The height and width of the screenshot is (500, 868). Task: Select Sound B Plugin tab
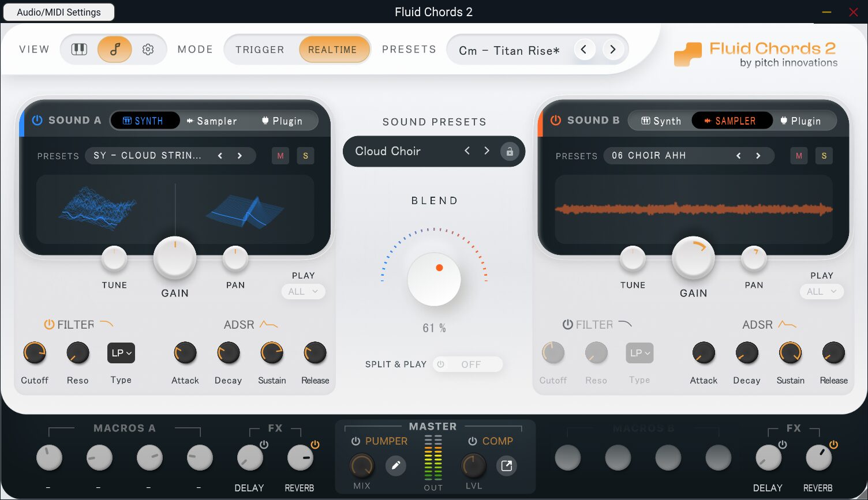point(800,121)
